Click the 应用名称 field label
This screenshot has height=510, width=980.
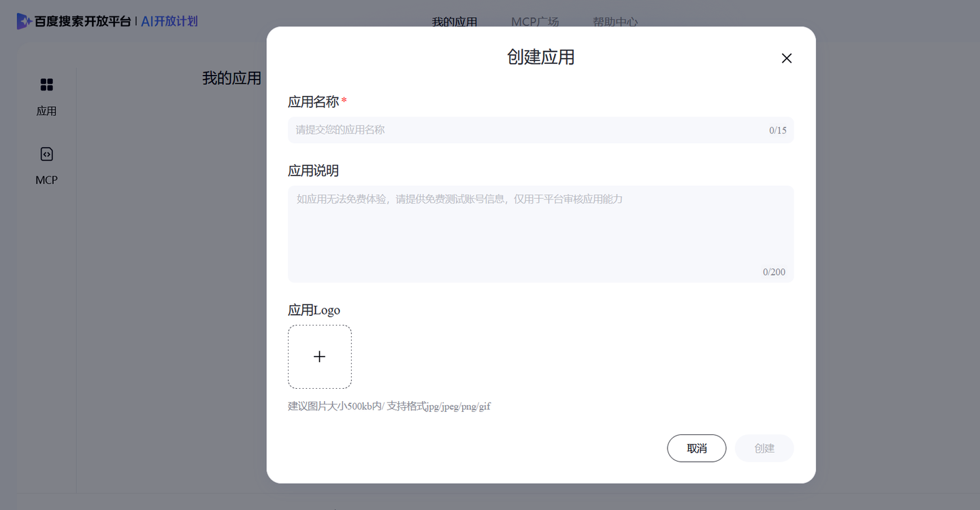point(313,102)
